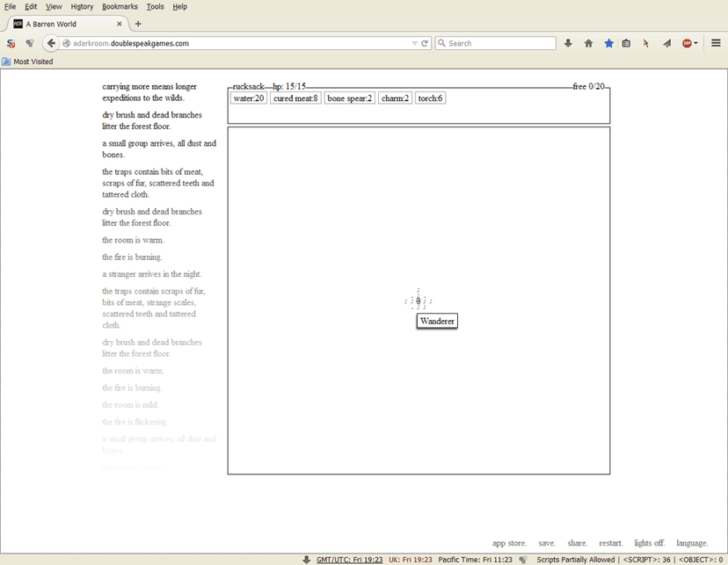Open the History menu
Screen dimensions: 728x565
click(x=82, y=6)
